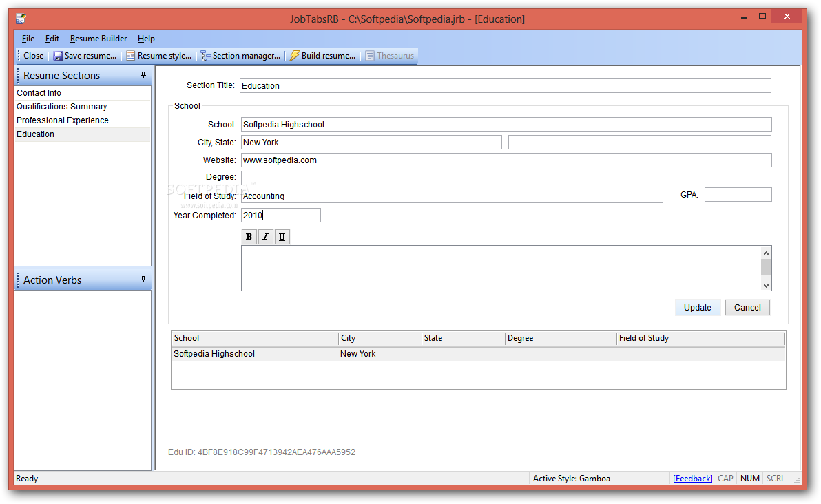Minimize the JobTabsRB window
The width and height of the screenshot is (821, 504).
743,17
